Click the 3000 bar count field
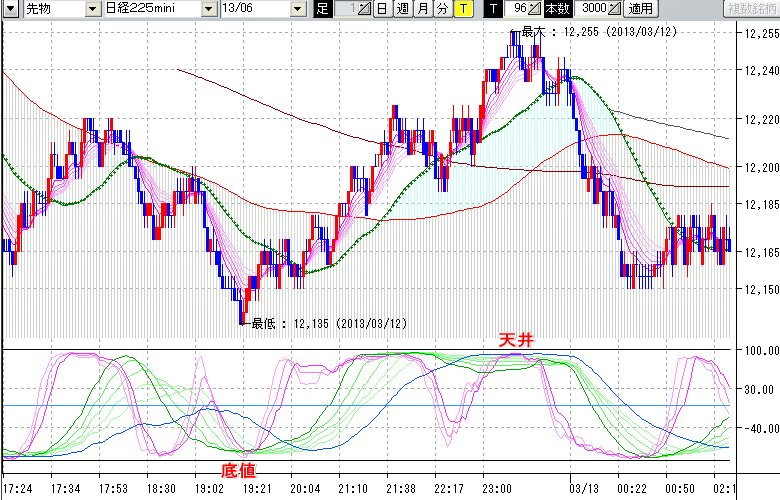Screen dimensions: 780x500 click(x=589, y=9)
